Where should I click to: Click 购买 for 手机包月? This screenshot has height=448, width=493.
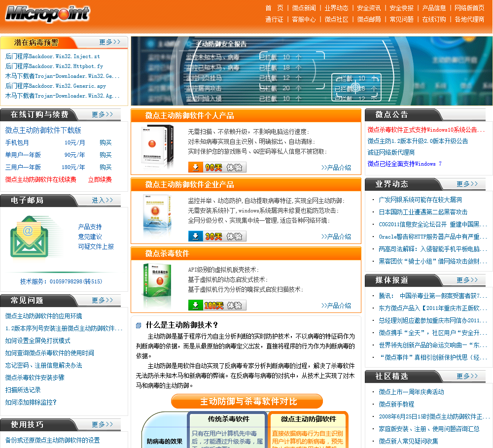106,142
